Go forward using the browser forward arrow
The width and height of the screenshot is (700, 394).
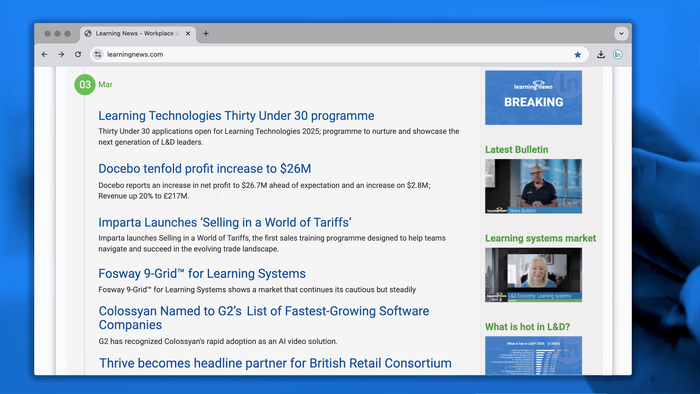click(61, 54)
